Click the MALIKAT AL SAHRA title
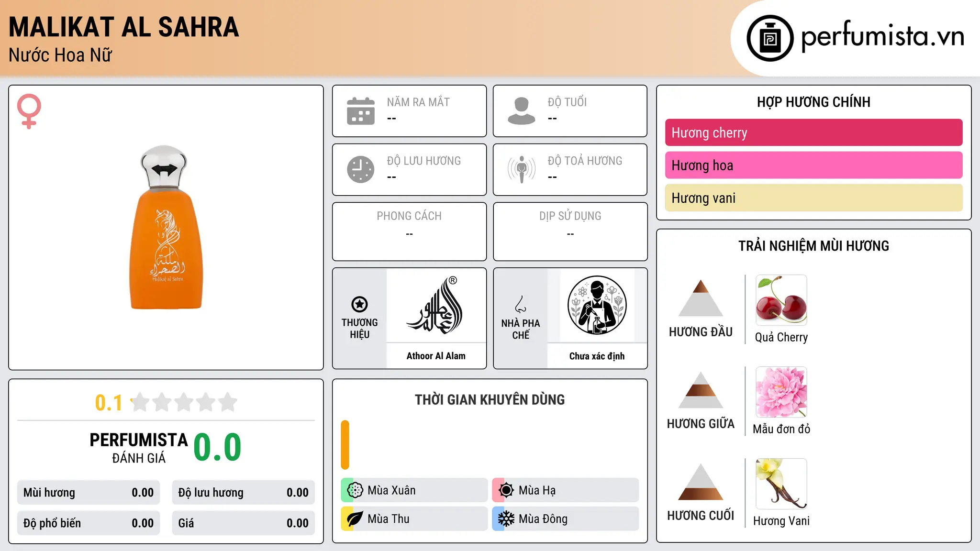The image size is (980, 551). coord(123,27)
